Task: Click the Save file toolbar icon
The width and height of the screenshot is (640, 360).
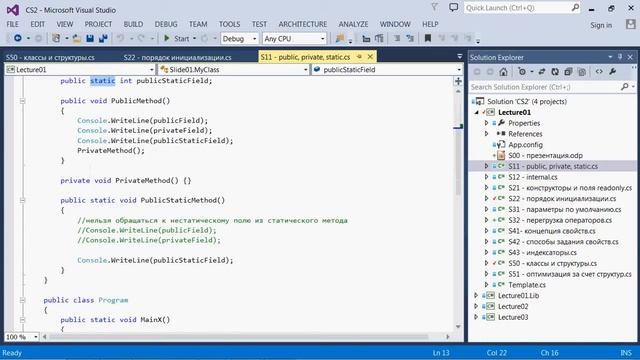Action: click(x=90, y=38)
